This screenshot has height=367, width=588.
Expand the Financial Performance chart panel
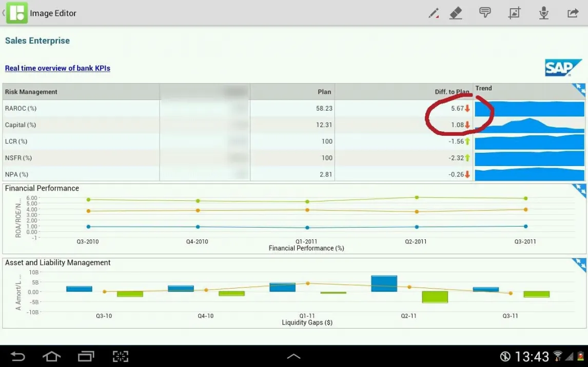click(x=580, y=190)
